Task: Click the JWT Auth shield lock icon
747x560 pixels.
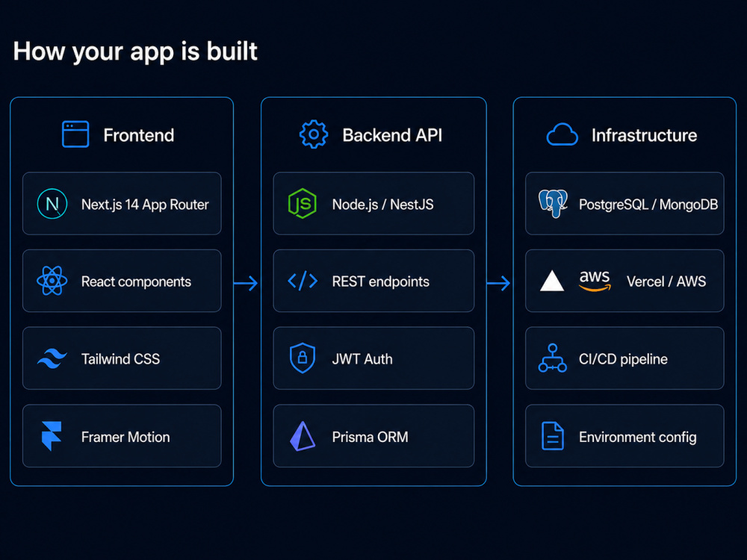Action: [303, 358]
